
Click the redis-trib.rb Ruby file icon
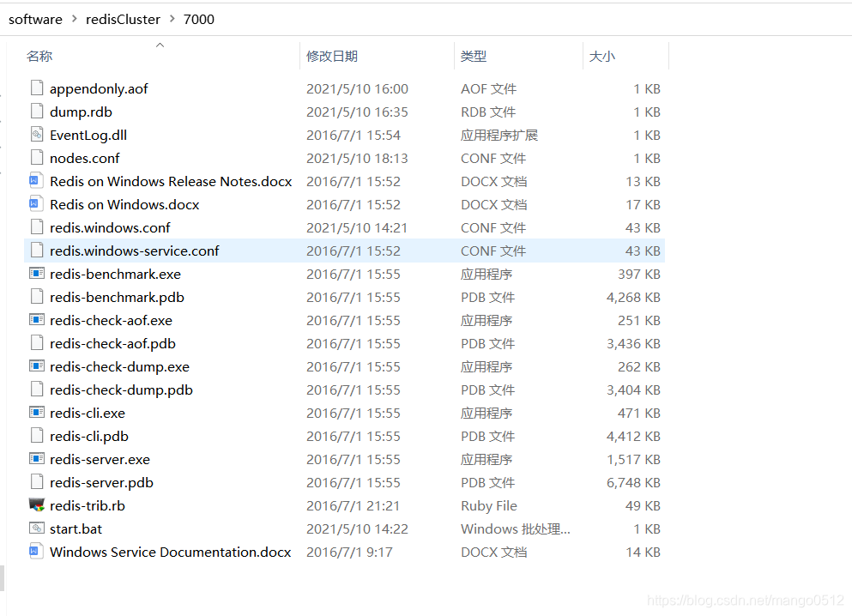pos(36,504)
